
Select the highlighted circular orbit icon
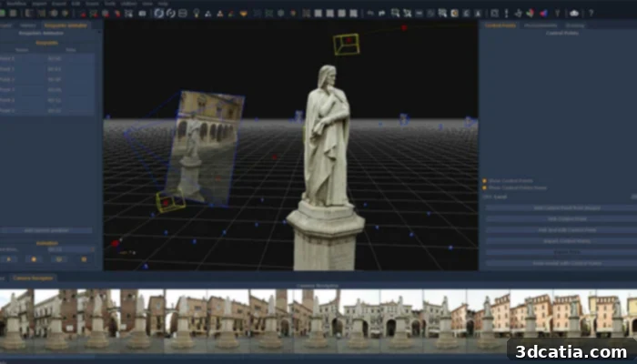(159, 14)
